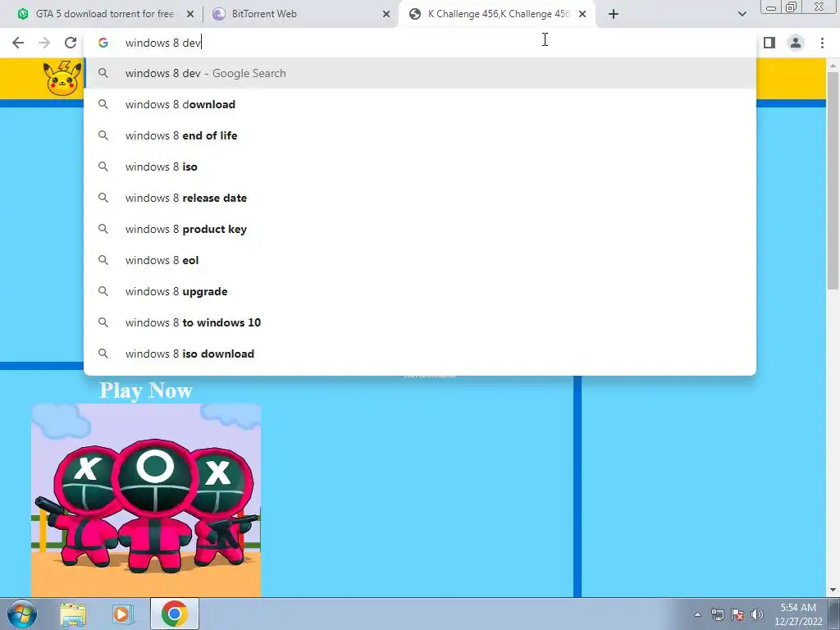840x630 pixels.
Task: Click the 'Play Now' heading
Action: (x=146, y=390)
